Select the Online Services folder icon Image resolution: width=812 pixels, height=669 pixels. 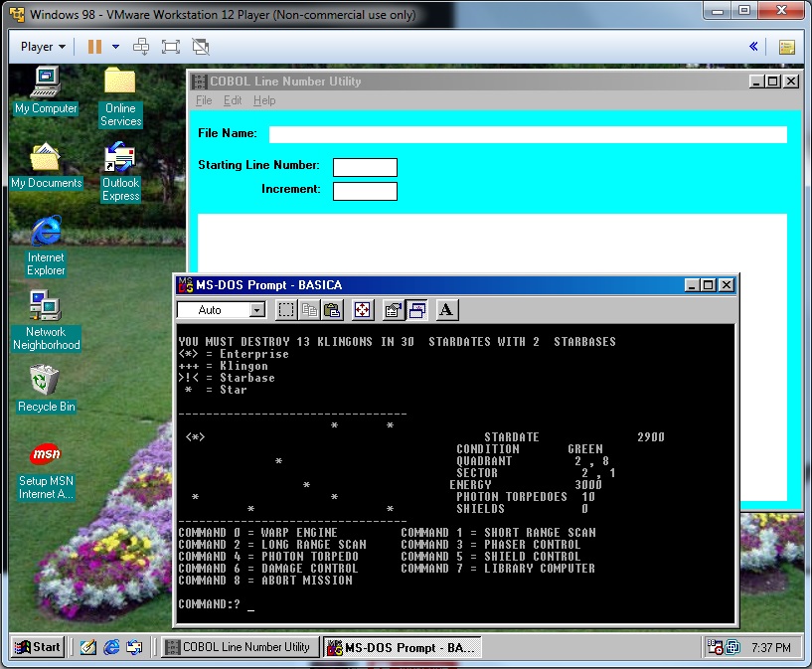[120, 97]
